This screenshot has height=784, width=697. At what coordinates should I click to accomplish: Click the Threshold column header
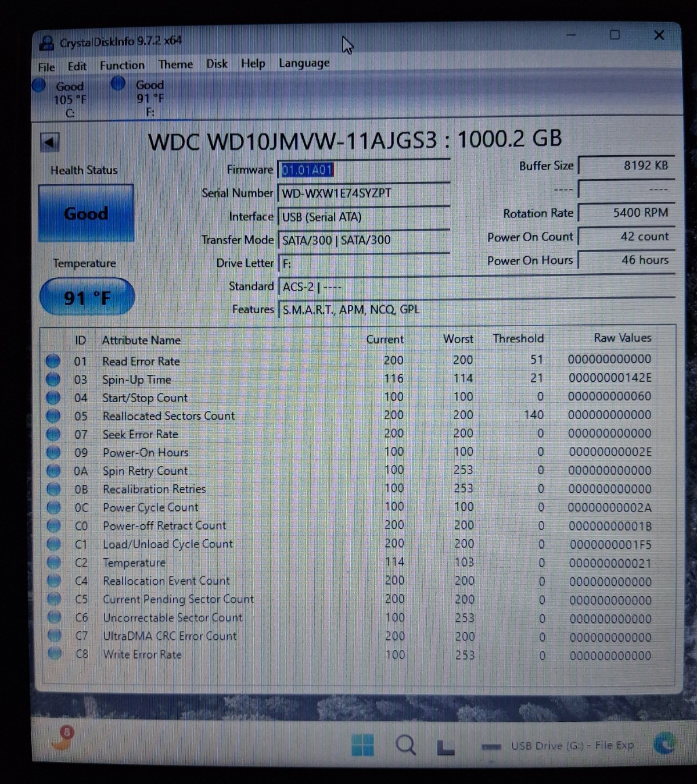[518, 338]
